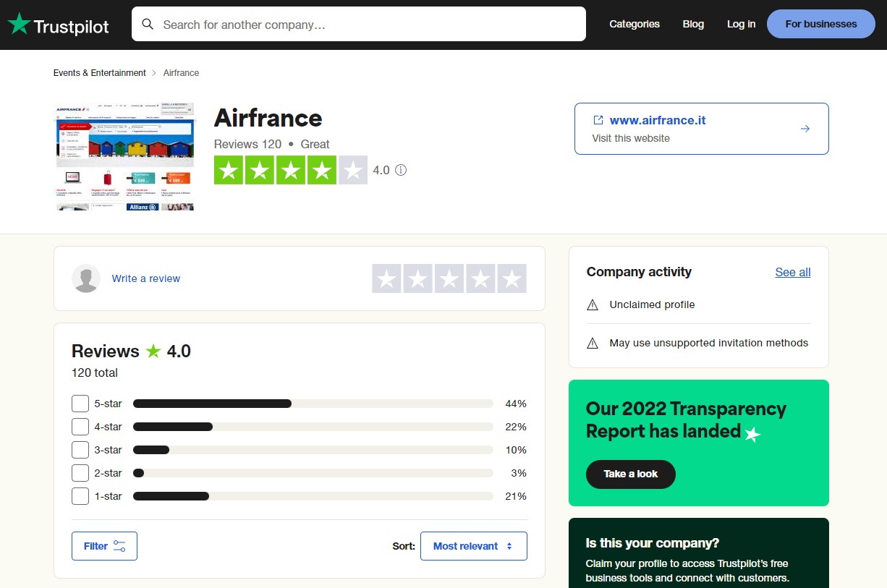This screenshot has width=887, height=588.
Task: Click the 3-star 10% progress bar
Action: [313, 450]
